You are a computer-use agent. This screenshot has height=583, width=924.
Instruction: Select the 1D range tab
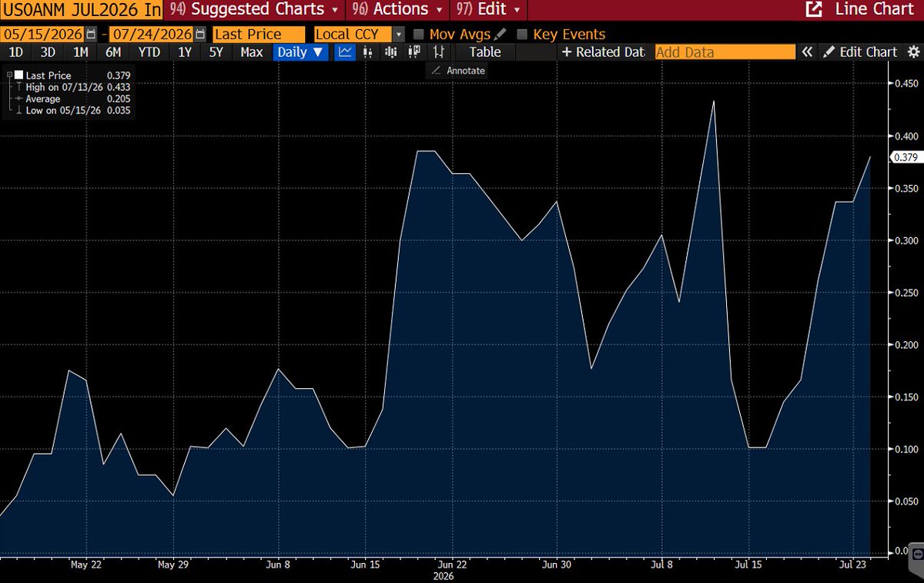click(16, 52)
